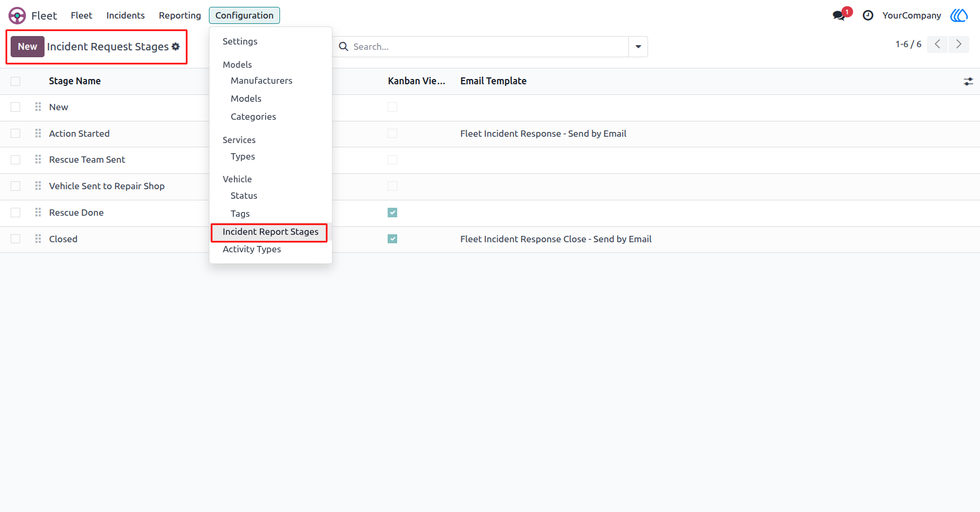The width and height of the screenshot is (980, 512).
Task: Grab drag handle of Closed row
Action: tap(38, 239)
